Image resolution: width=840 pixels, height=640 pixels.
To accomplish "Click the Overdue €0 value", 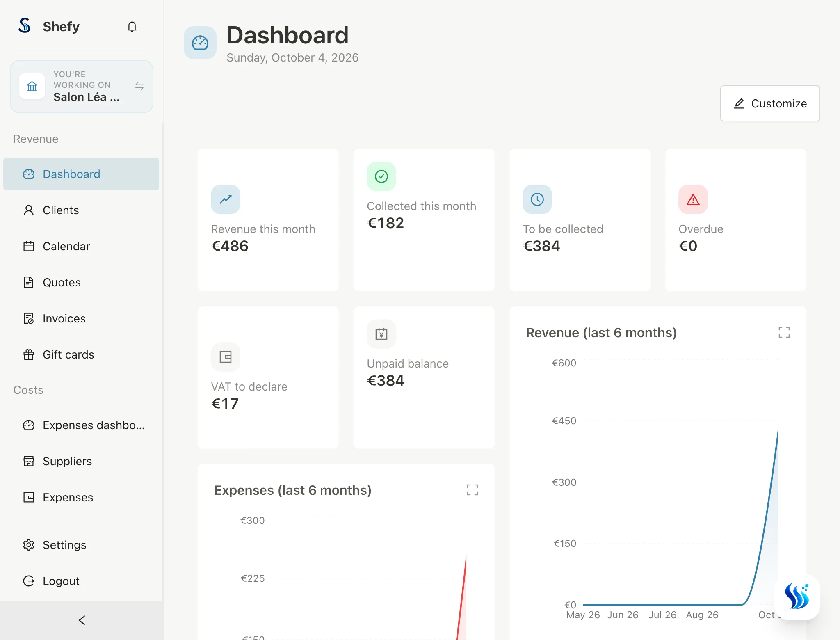I will 688,246.
